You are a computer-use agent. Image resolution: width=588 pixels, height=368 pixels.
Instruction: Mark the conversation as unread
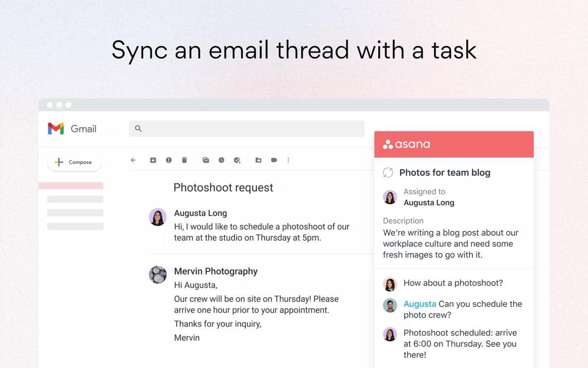tap(205, 160)
